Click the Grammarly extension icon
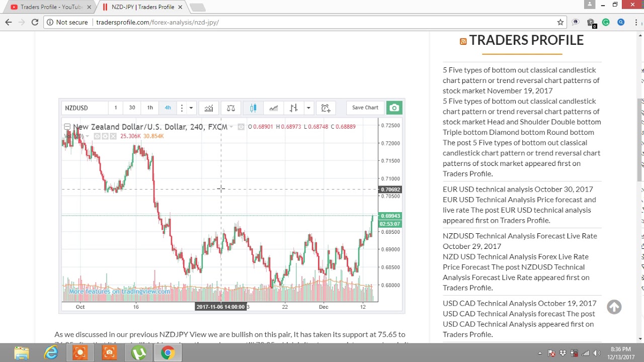 [606, 22]
